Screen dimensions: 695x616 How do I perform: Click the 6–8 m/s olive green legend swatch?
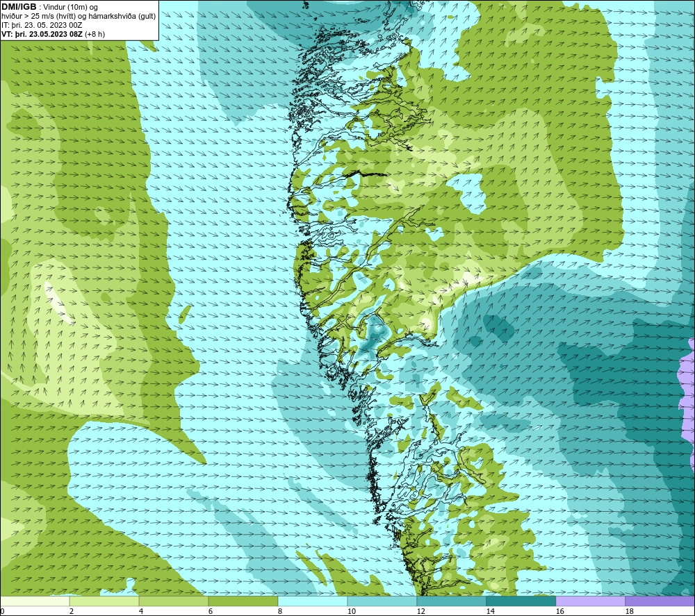(243, 601)
